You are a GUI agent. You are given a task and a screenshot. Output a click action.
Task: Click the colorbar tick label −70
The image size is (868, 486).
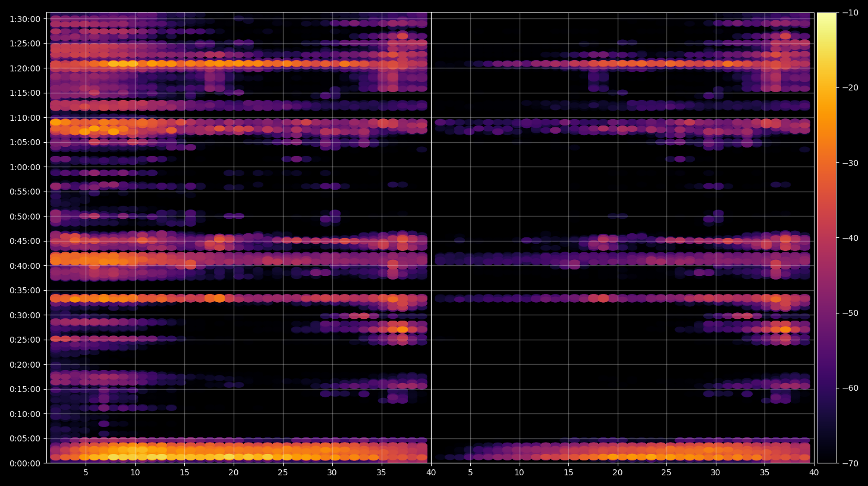850,463
